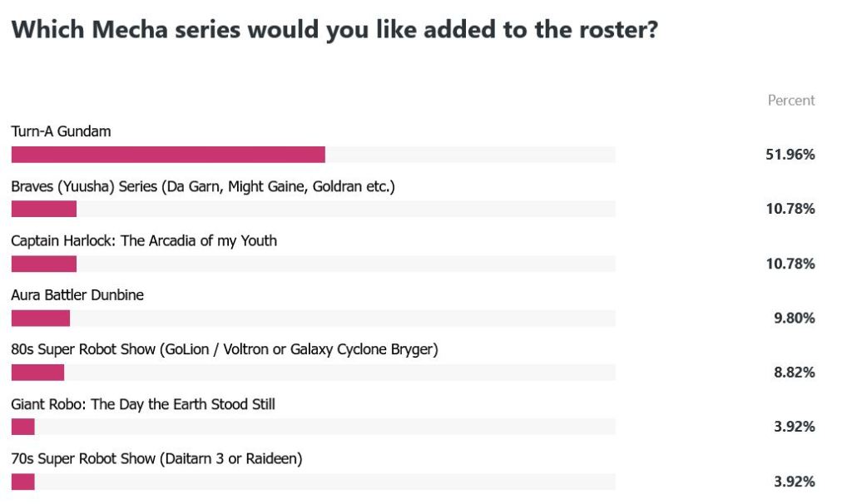
Task: Click the 51.96% result value
Action: [790, 155]
